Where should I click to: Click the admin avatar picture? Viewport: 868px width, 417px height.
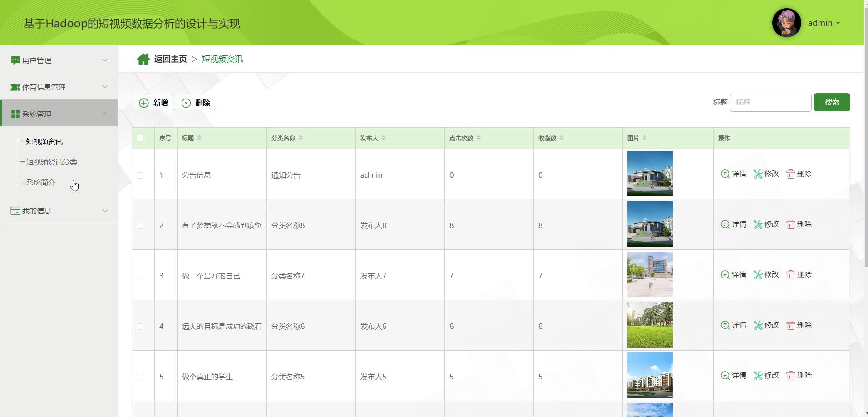786,23
